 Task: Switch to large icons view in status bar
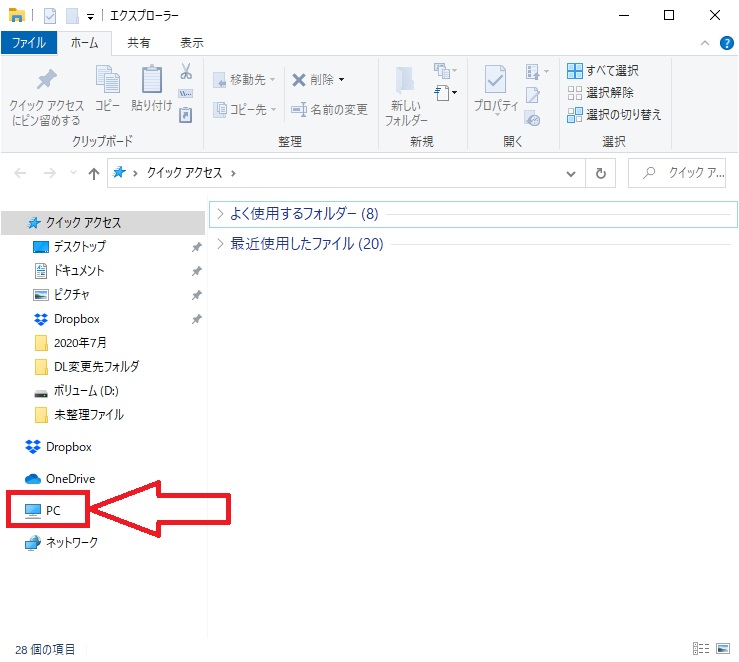(x=723, y=648)
